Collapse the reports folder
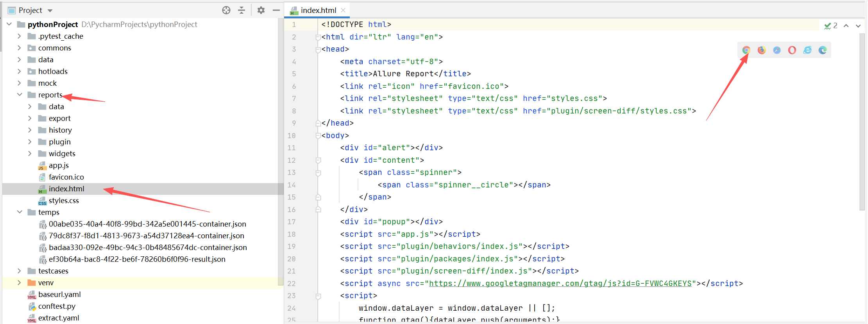 [x=20, y=95]
